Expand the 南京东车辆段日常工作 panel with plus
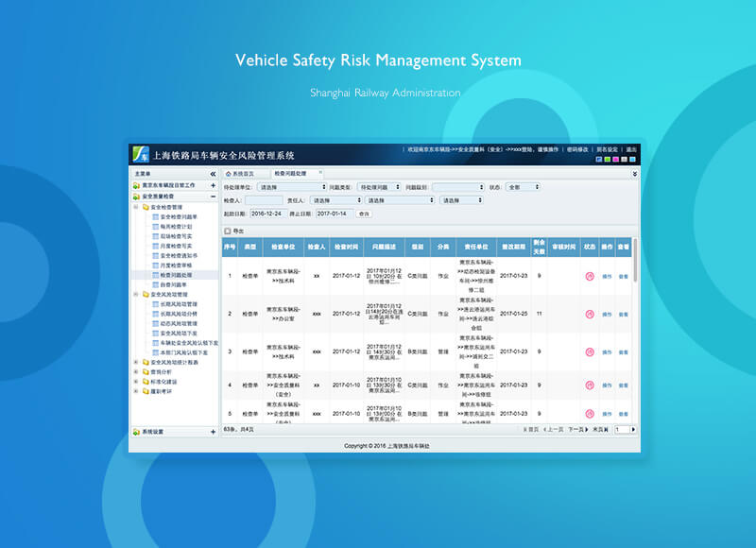Viewport: 756px width, 548px height. (x=213, y=185)
